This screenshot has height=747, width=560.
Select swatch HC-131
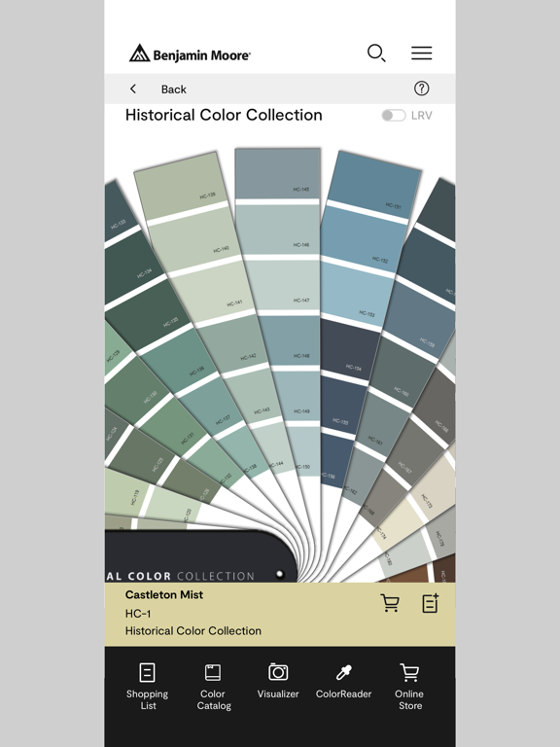[x=174, y=427]
